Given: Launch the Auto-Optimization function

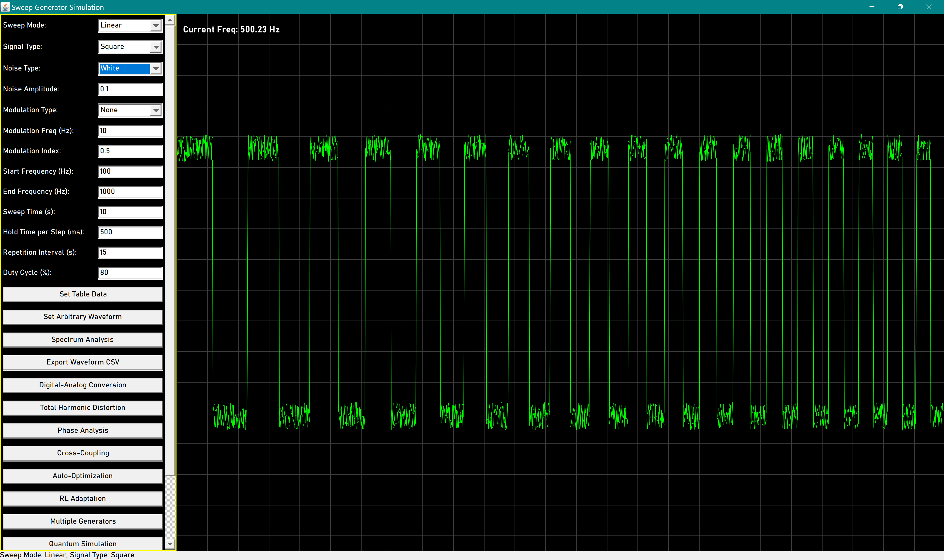Looking at the screenshot, I should 83,476.
